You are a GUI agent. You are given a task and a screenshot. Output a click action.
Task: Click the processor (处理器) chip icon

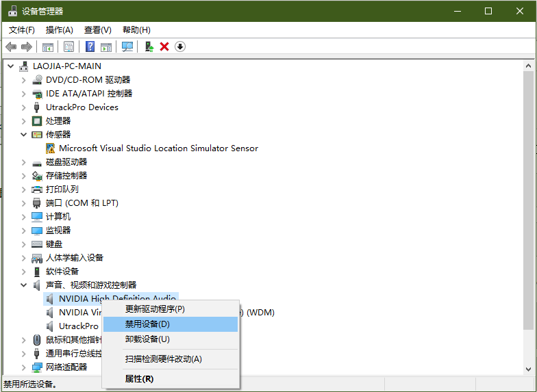(x=37, y=120)
